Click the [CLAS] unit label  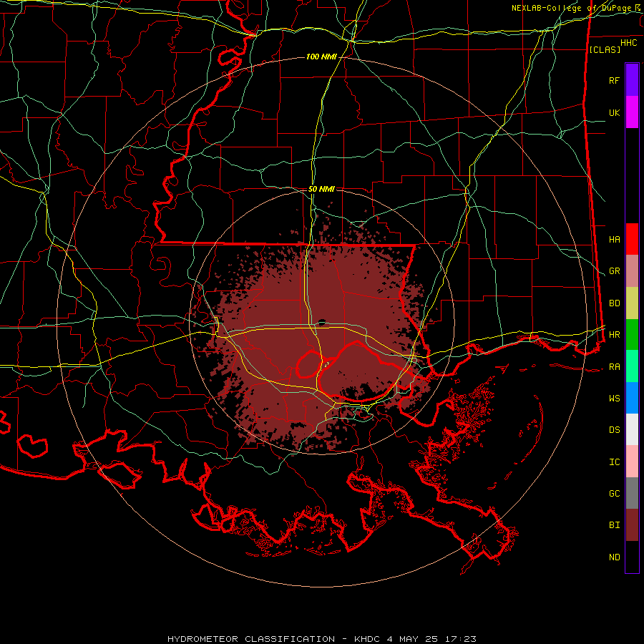pyautogui.click(x=605, y=49)
